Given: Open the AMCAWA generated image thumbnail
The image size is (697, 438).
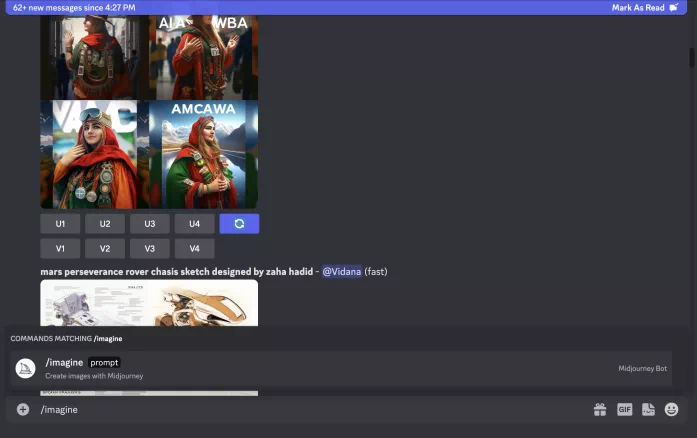Looking at the screenshot, I should point(204,154).
